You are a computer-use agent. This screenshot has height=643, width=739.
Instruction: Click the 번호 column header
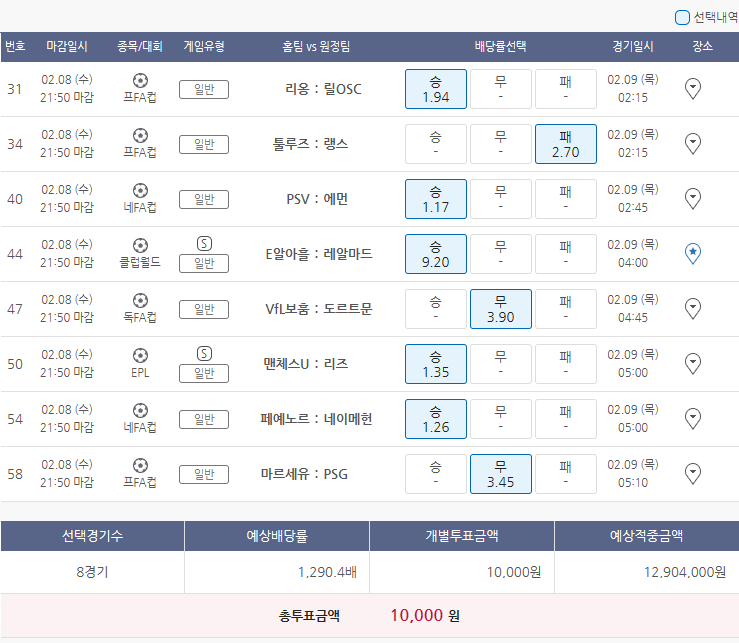[15, 46]
